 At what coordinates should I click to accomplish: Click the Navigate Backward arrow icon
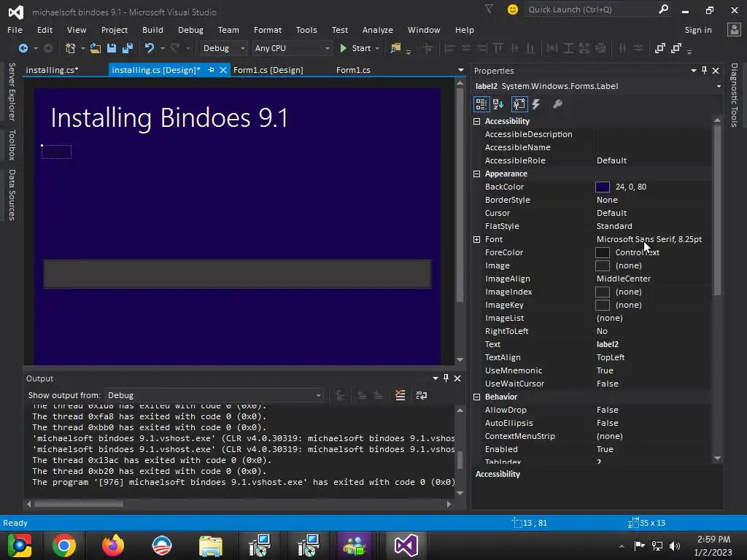coord(23,48)
